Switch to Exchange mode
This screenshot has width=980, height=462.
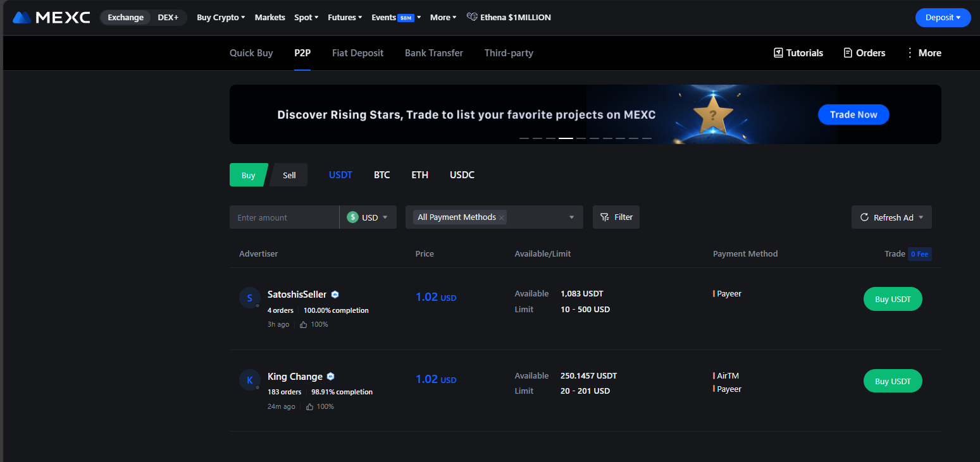click(x=125, y=17)
